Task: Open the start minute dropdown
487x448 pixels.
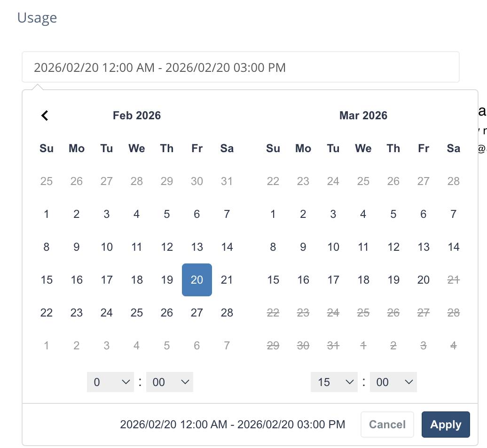Action: [x=170, y=382]
